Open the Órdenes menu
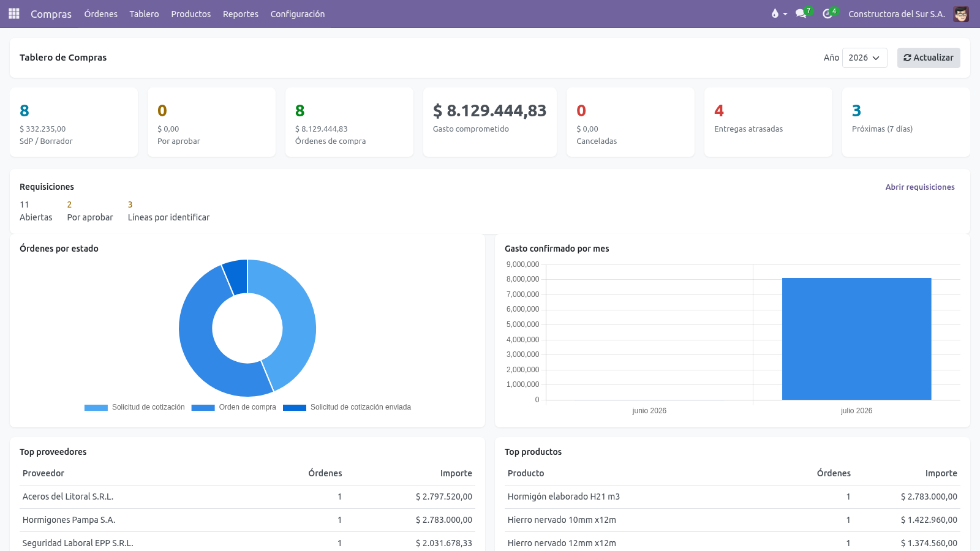This screenshot has height=551, width=980. coord(100,13)
